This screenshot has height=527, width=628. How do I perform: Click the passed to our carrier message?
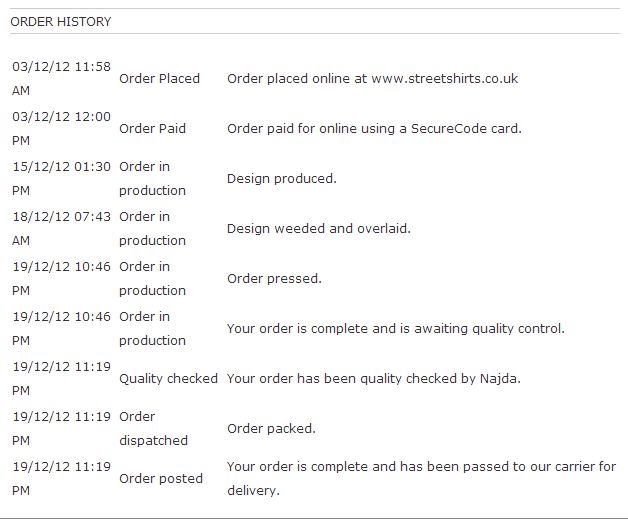[421, 479]
